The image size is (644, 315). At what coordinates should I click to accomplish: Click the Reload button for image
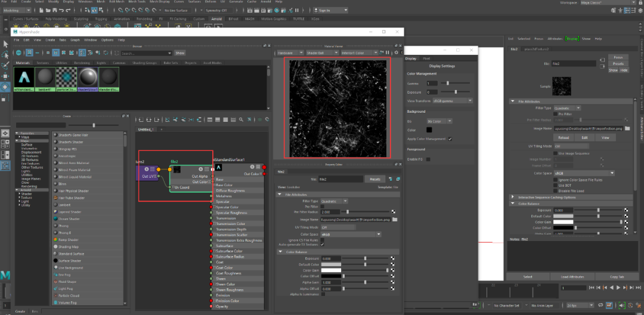[563, 137]
